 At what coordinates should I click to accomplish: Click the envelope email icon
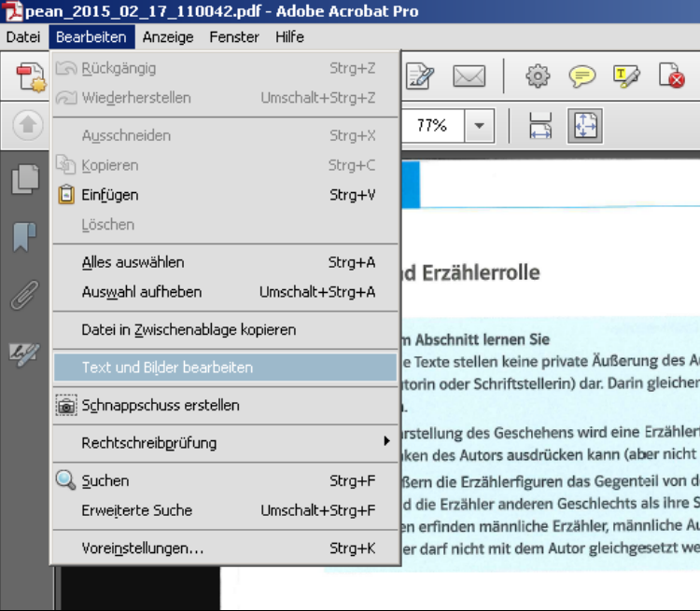coord(469,76)
